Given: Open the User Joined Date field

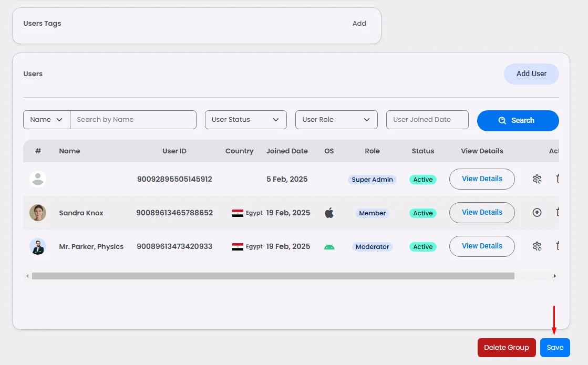Looking at the screenshot, I should click(427, 120).
